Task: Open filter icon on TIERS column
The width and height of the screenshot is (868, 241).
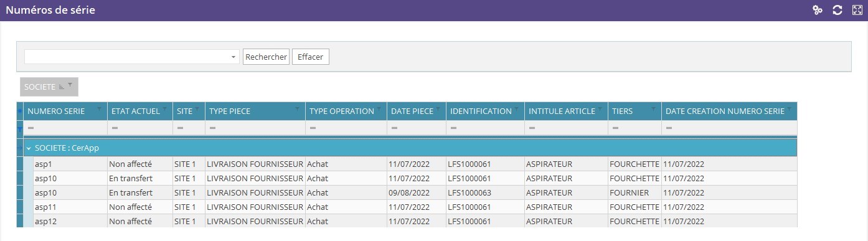Action: pyautogui.click(x=653, y=109)
